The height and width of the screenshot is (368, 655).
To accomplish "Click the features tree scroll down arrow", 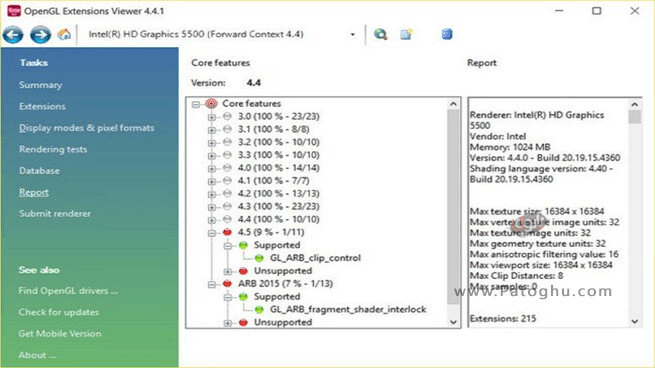I will [x=453, y=322].
